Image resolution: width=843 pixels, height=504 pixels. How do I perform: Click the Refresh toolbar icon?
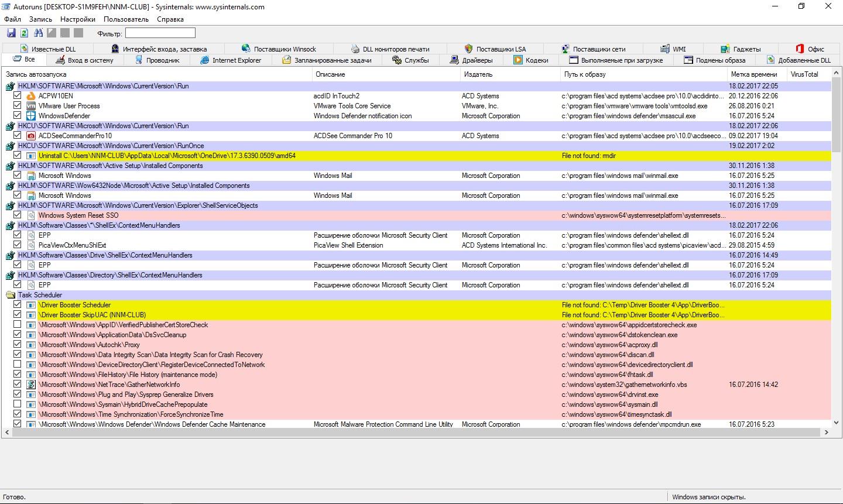click(24, 33)
